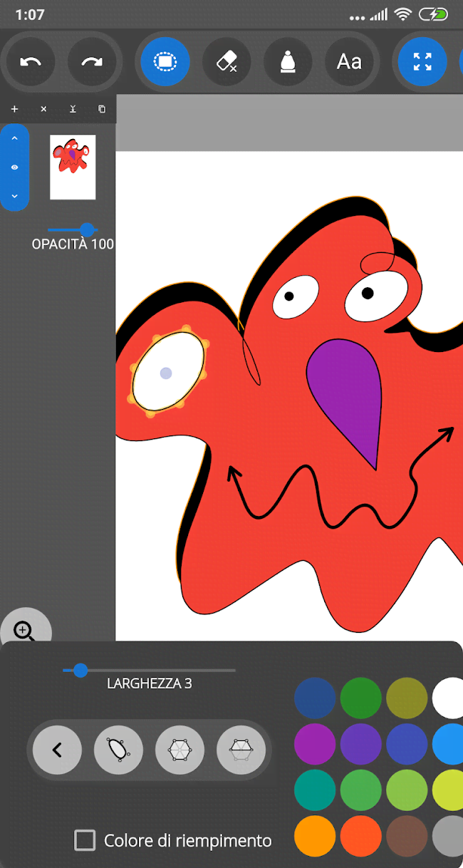The image size is (463, 868).
Task: Pick the medium green color swatch
Action: point(361,790)
